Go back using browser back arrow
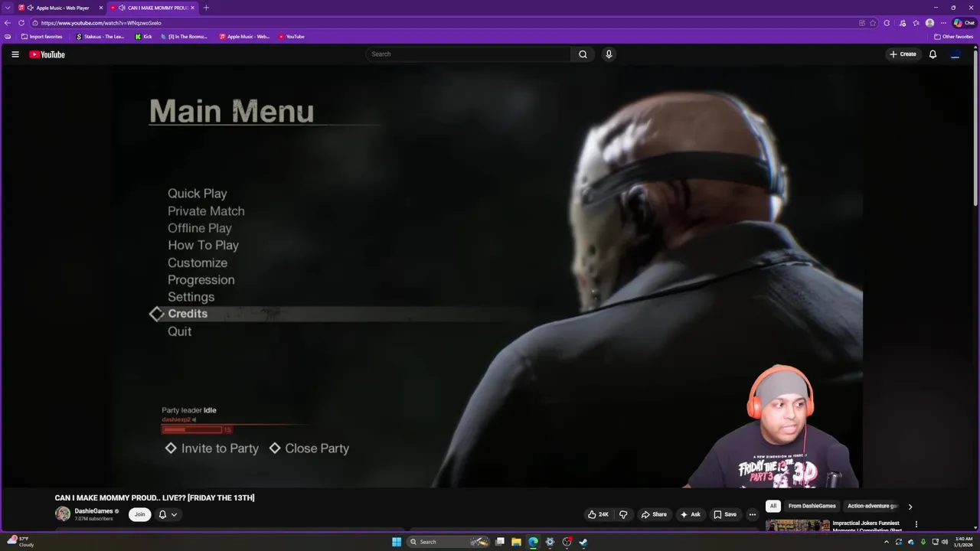The image size is (980, 551). [8, 23]
